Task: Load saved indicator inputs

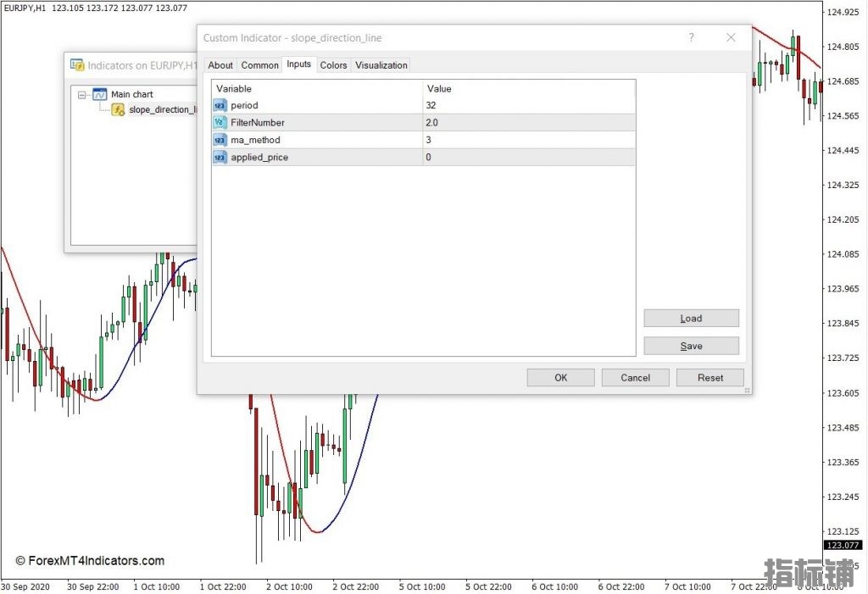Action: tap(692, 319)
